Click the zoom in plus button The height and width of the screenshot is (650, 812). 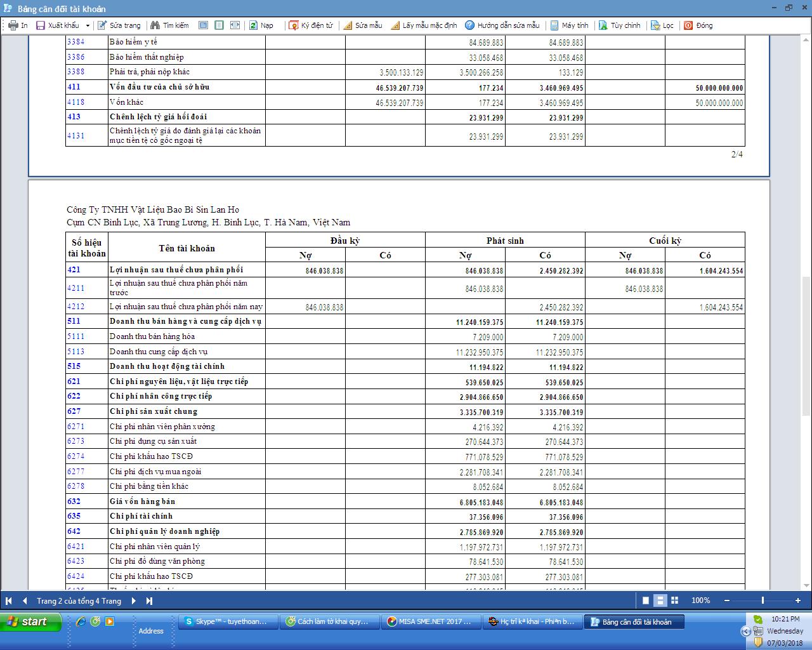798,600
